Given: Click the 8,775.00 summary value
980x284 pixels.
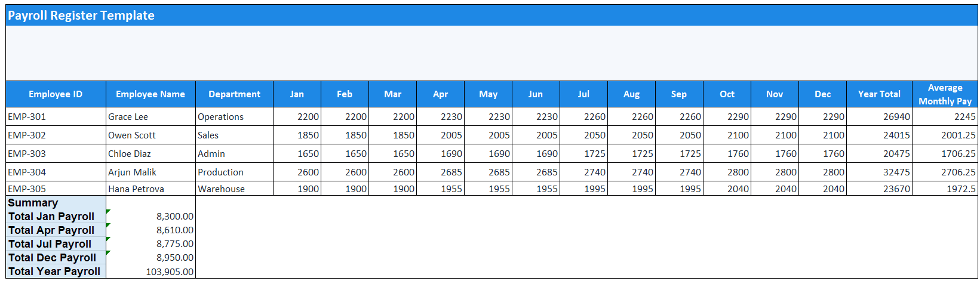Looking at the screenshot, I should pos(150,244).
